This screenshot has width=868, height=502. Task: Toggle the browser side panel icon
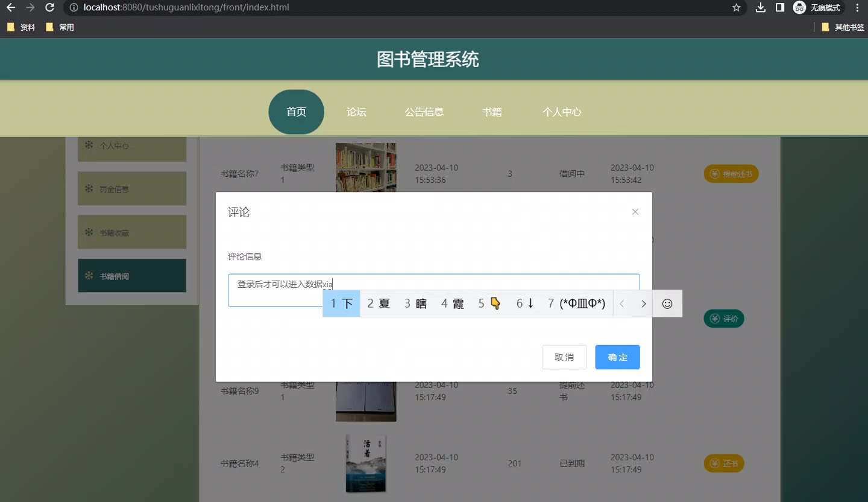(779, 8)
